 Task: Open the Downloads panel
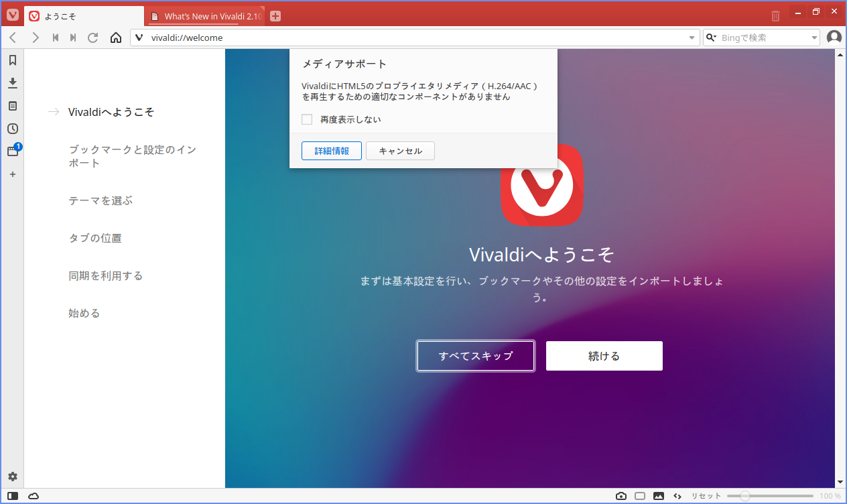[x=12, y=83]
